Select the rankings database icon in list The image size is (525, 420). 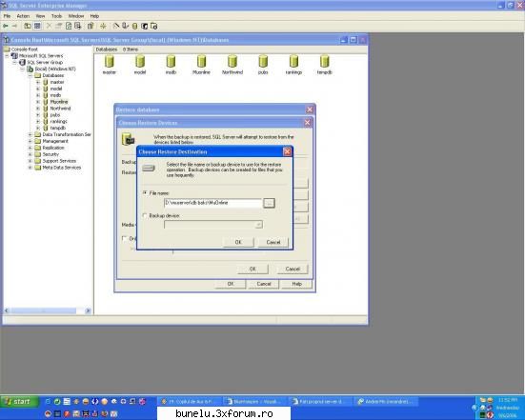click(293, 65)
